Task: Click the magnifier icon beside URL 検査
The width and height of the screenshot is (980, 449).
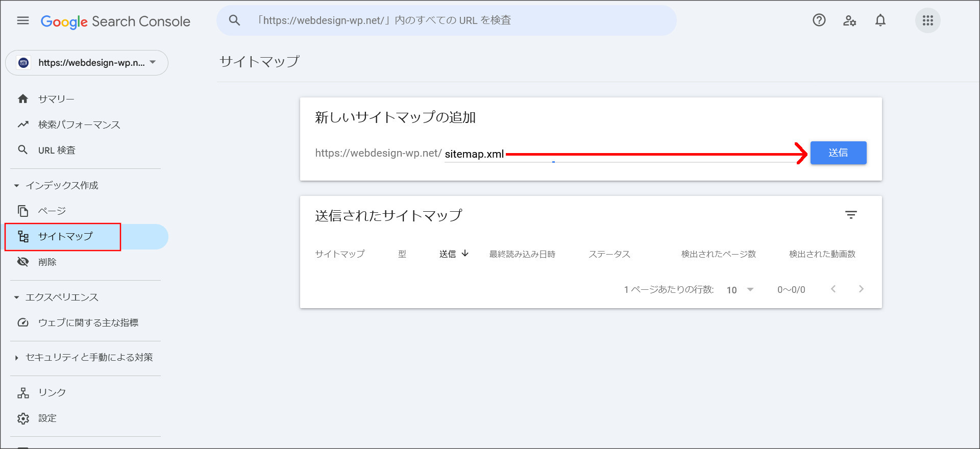Action: coord(23,150)
